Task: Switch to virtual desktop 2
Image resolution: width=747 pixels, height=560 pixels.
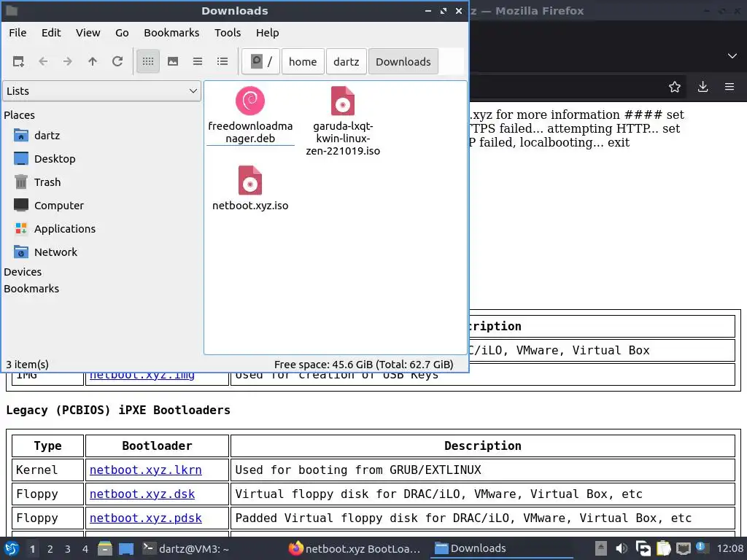Action: pyautogui.click(x=50, y=549)
